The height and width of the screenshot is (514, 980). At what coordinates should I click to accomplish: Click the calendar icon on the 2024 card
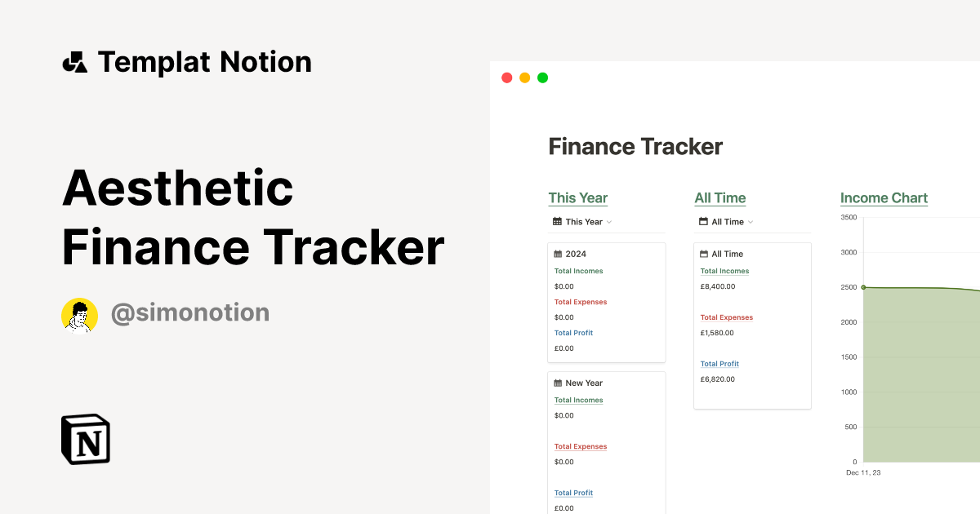tap(559, 254)
